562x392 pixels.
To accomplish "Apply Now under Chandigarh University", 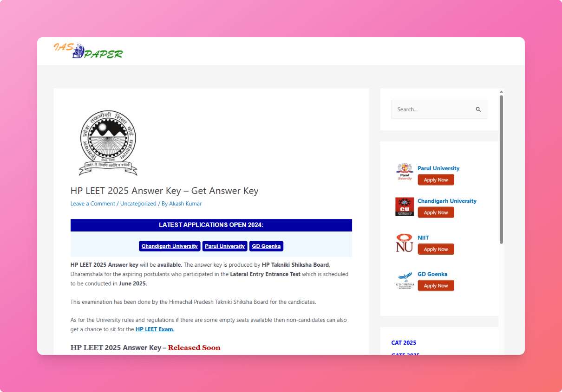I will [x=436, y=212].
